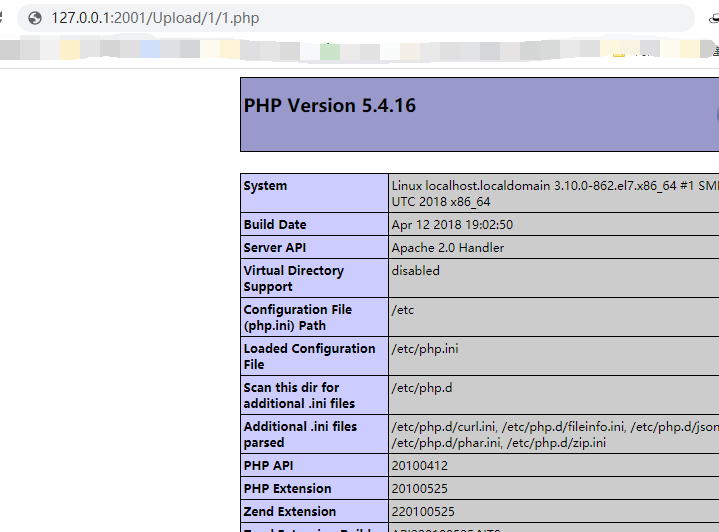Screen dimensions: 719x532
Task: Click Additional .ini files parsed label
Action: coord(300,434)
